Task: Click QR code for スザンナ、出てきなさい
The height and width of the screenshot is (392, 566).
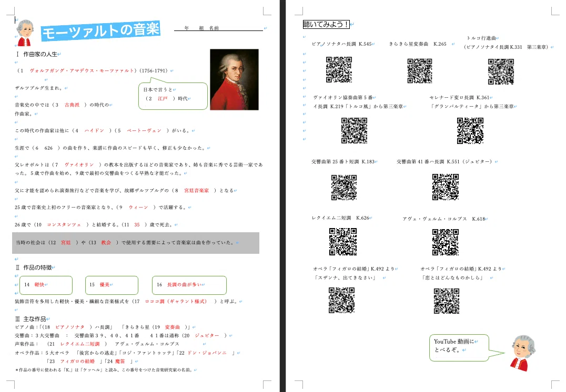Action: click(341, 300)
